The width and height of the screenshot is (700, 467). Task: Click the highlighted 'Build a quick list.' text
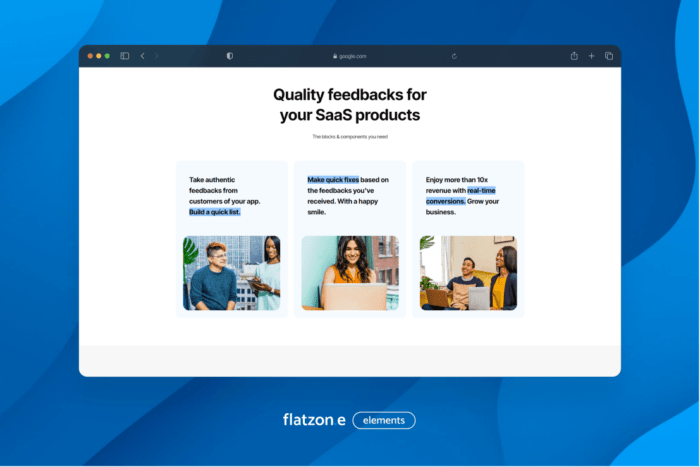(215, 212)
